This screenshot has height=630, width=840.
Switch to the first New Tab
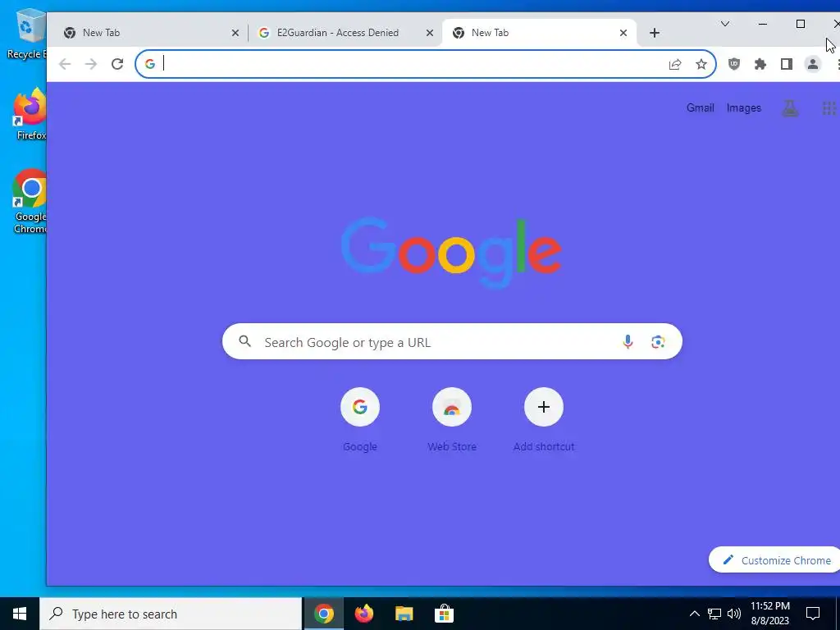(x=148, y=33)
